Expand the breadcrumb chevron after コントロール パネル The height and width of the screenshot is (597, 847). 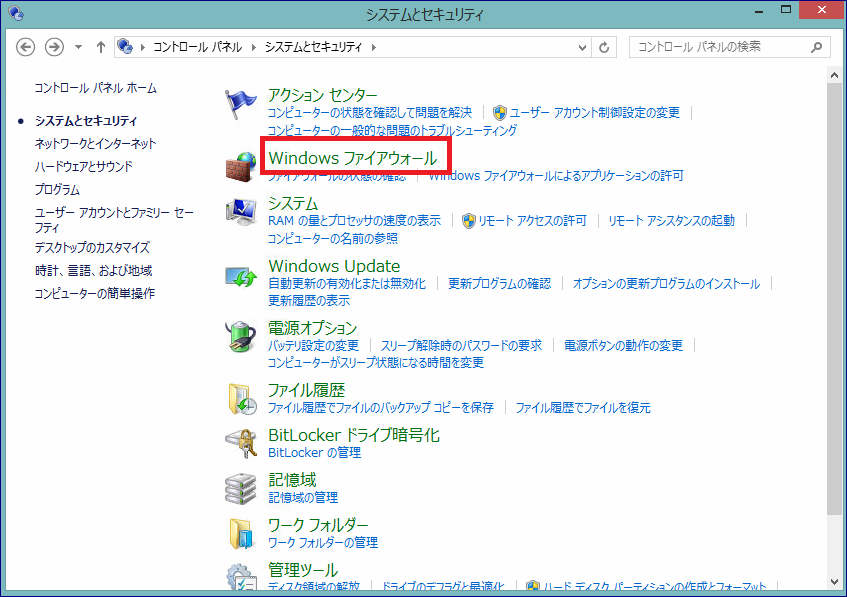click(x=251, y=46)
